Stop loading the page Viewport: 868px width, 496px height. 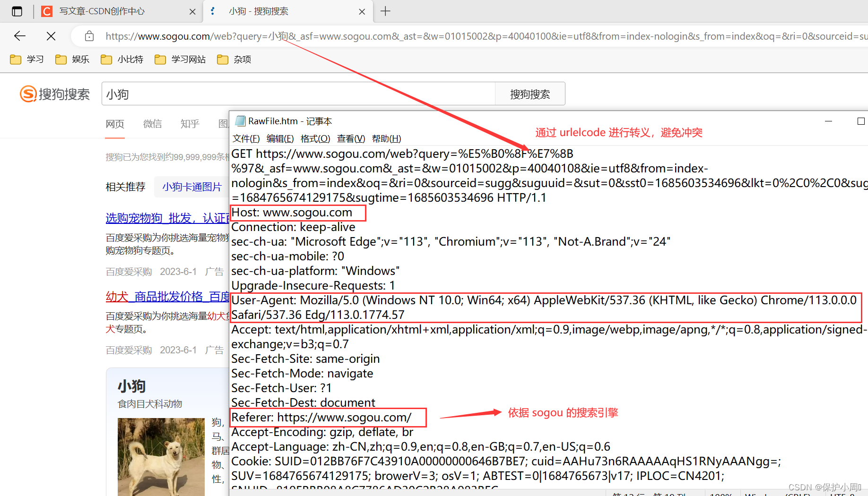click(51, 36)
